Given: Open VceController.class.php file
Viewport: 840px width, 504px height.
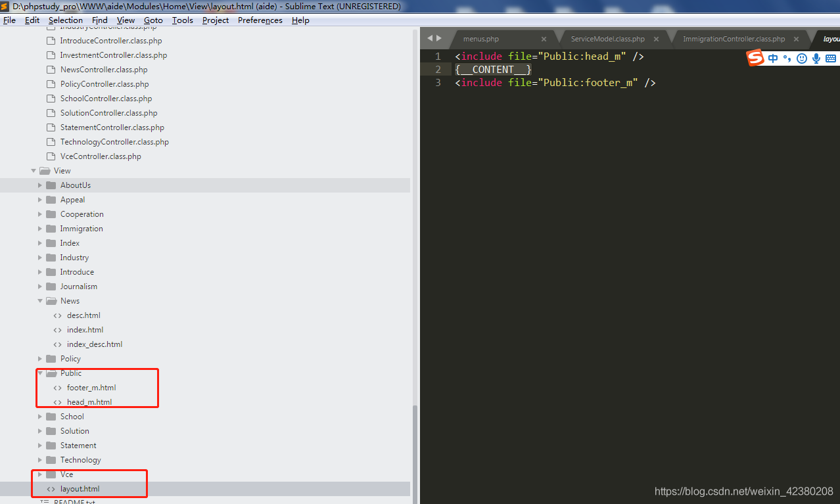Looking at the screenshot, I should click(101, 156).
